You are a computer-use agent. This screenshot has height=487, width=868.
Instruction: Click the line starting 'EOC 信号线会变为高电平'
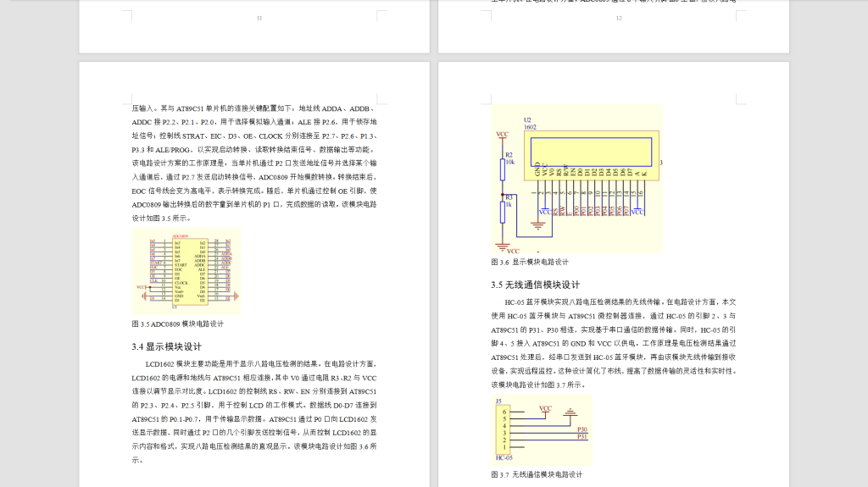tap(254, 191)
